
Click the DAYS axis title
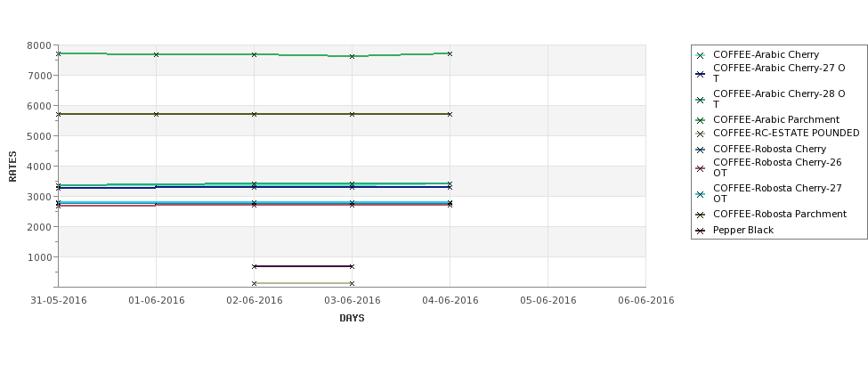[352, 319]
